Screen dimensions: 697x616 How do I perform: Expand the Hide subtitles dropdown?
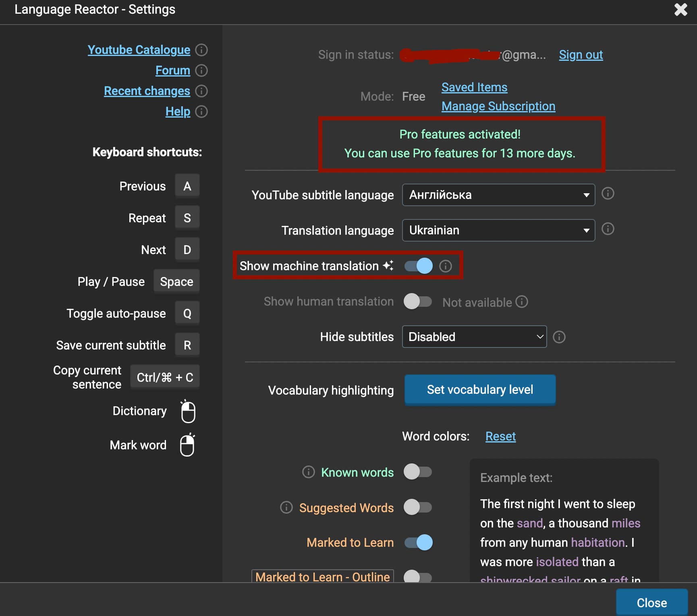click(x=474, y=337)
